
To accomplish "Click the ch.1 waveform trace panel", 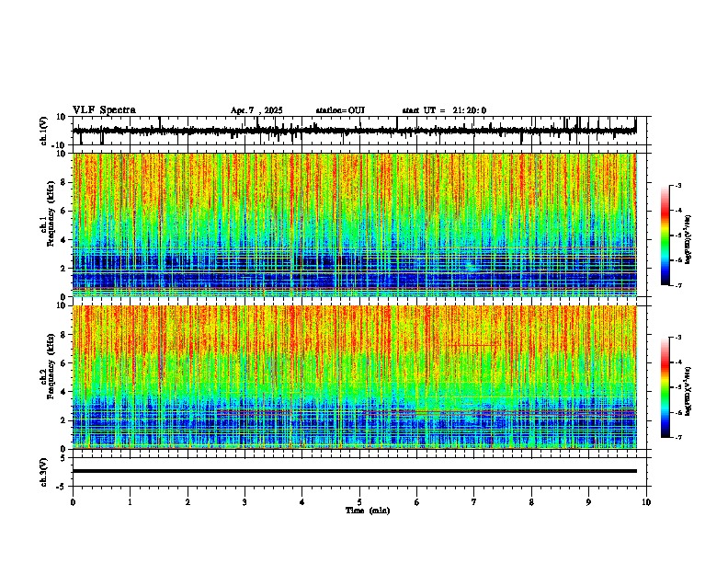I will (x=359, y=131).
